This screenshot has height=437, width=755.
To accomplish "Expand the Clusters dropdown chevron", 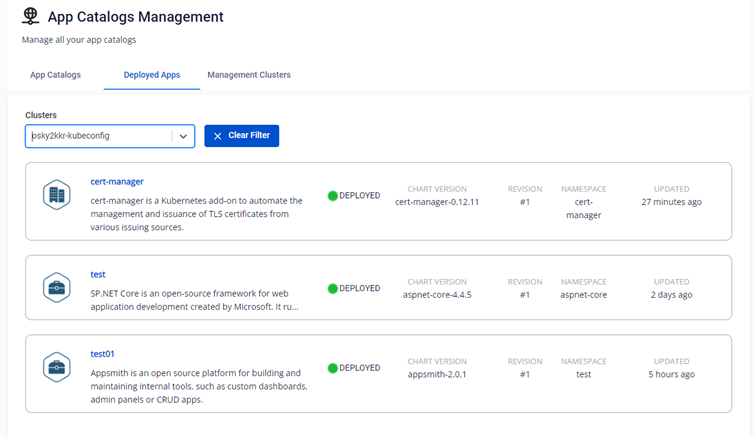I will tap(183, 136).
